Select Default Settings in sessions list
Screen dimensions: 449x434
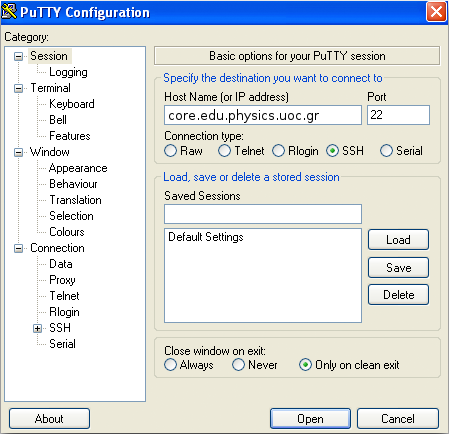point(206,237)
